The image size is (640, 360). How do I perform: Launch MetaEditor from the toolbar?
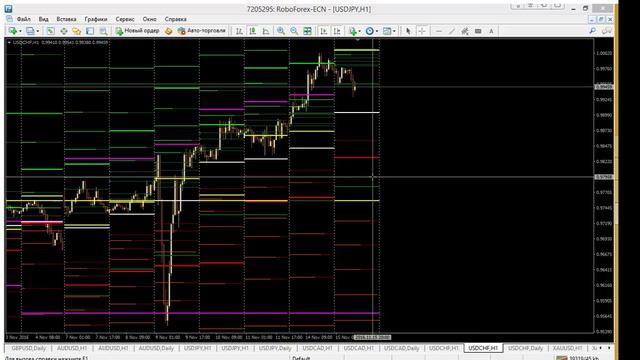(x=169, y=31)
